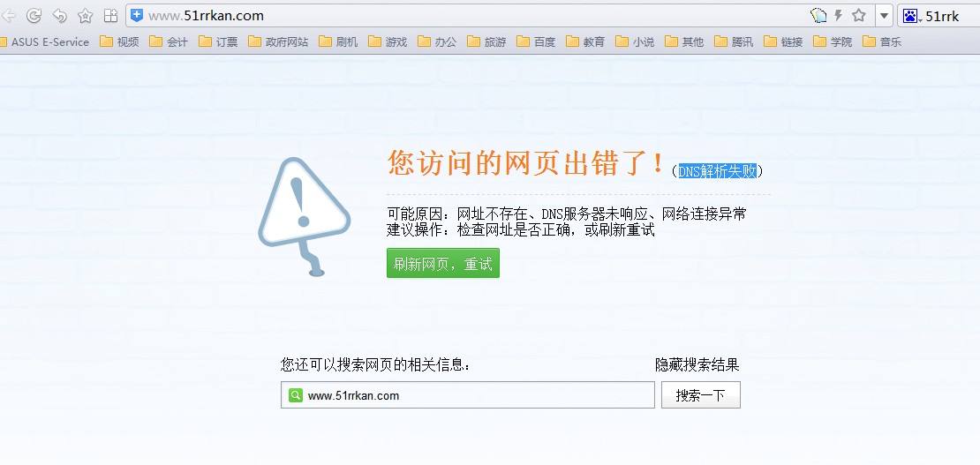The height and width of the screenshot is (465, 980).
Task: Click the blue shield icon in address bar
Action: (x=137, y=16)
